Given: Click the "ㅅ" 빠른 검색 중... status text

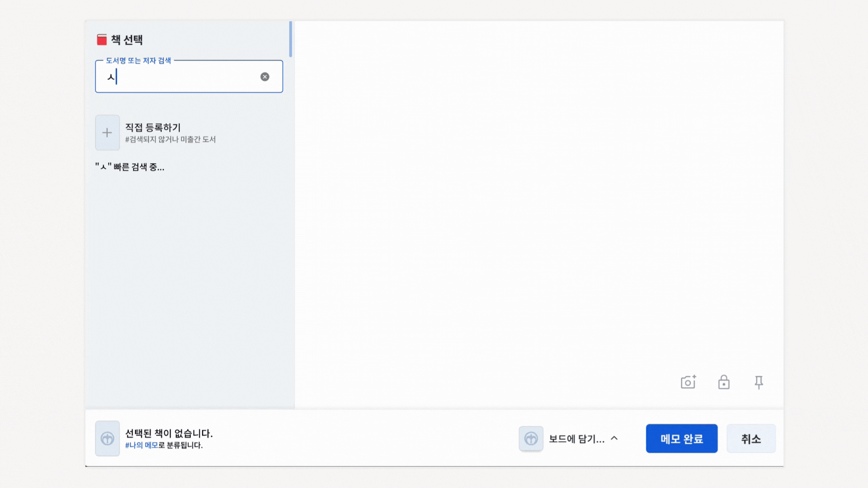Looking at the screenshot, I should coord(130,167).
